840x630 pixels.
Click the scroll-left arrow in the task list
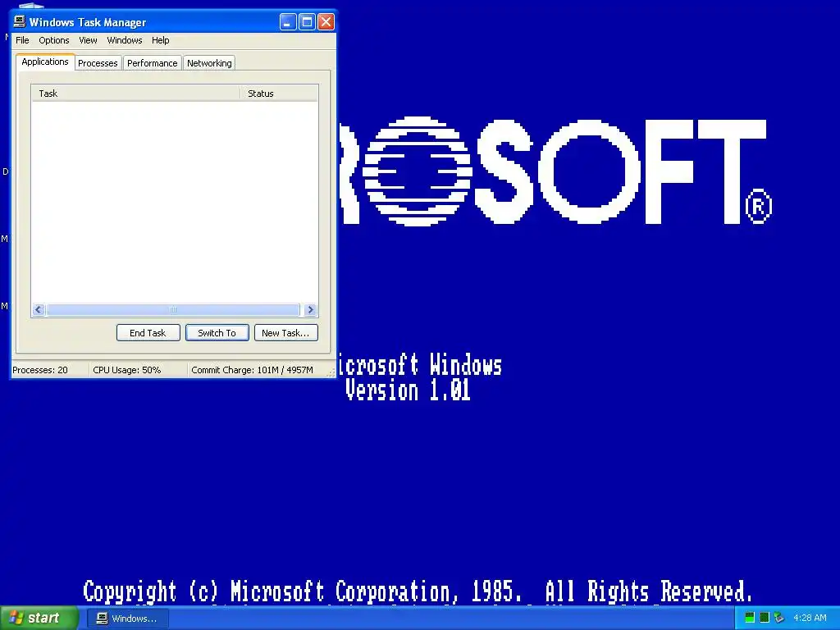click(x=39, y=309)
